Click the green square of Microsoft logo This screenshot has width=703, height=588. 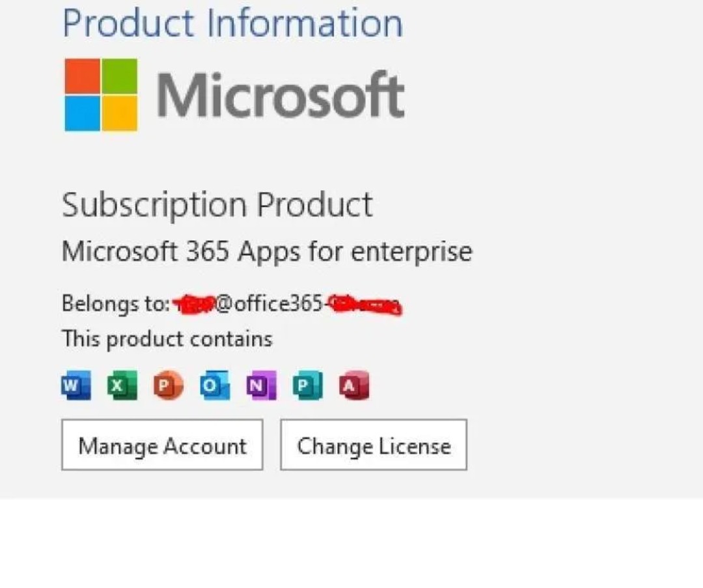tap(120, 76)
